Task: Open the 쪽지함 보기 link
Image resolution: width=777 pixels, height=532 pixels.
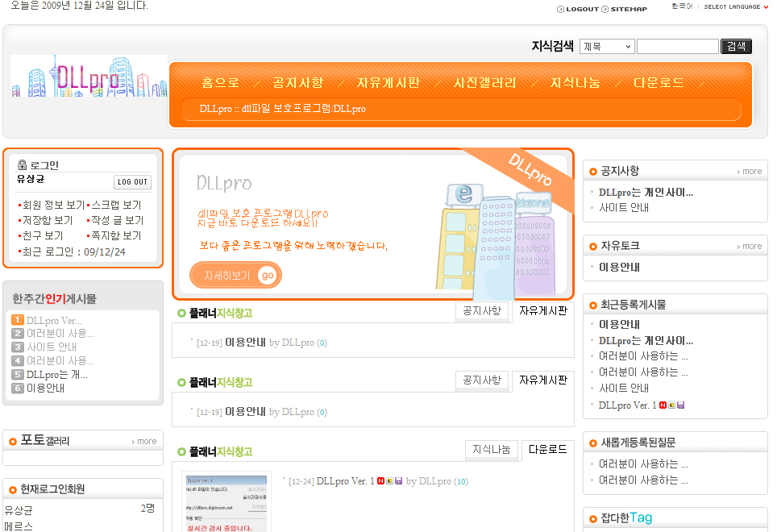Action: pyautogui.click(x=116, y=236)
